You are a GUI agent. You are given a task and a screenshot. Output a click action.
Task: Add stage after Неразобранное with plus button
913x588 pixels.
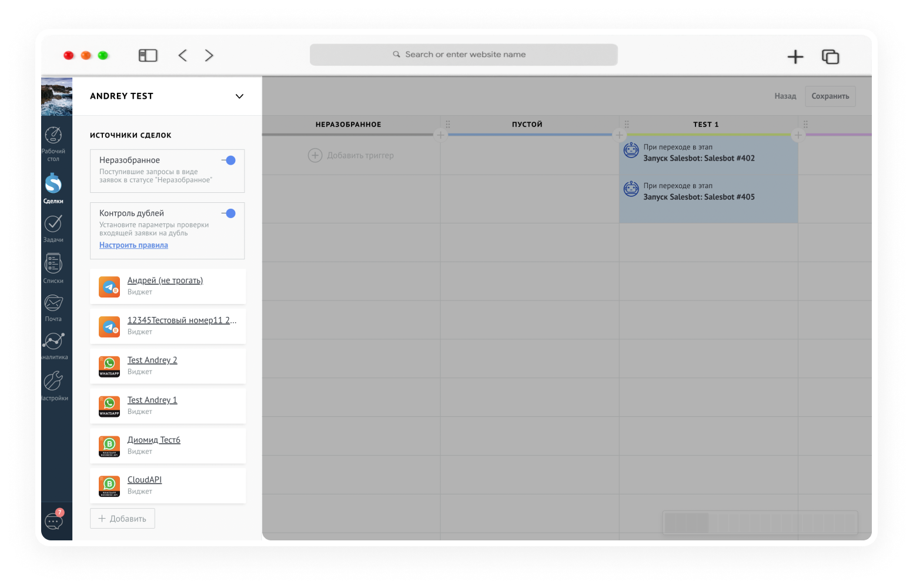point(440,135)
